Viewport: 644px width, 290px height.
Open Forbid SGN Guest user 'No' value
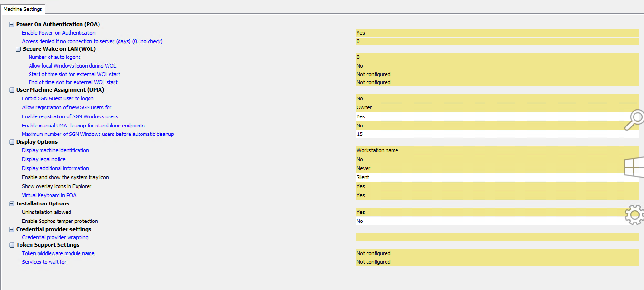point(497,98)
